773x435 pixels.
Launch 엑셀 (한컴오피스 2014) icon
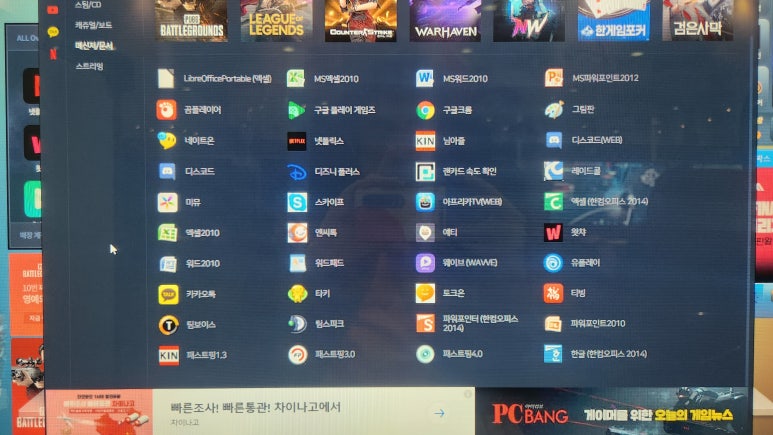click(553, 201)
